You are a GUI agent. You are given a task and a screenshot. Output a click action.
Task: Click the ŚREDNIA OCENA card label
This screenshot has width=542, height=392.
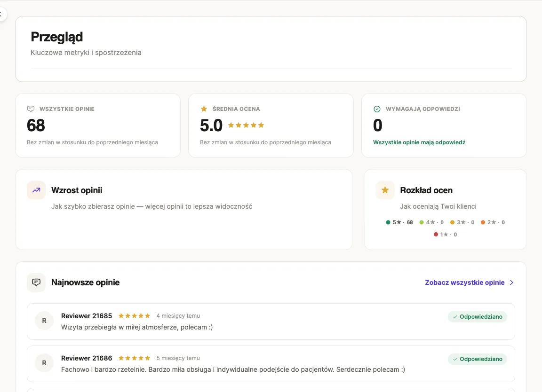tap(236, 109)
